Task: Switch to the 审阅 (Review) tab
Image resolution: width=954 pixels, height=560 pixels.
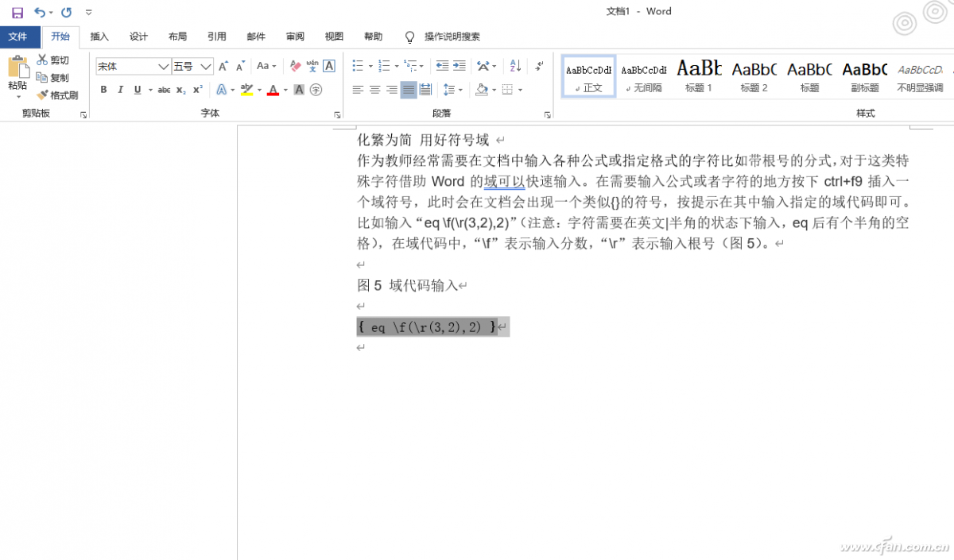Action: 295,37
